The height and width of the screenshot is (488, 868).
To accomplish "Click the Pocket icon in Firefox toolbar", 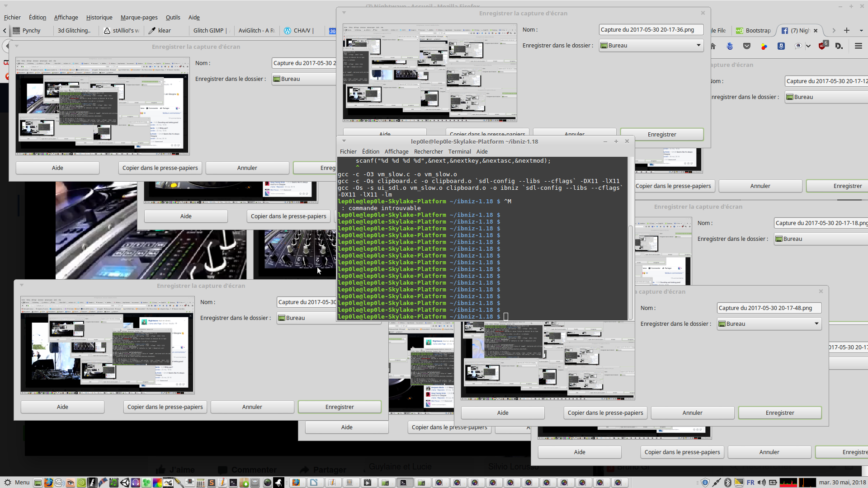I will pos(747,46).
